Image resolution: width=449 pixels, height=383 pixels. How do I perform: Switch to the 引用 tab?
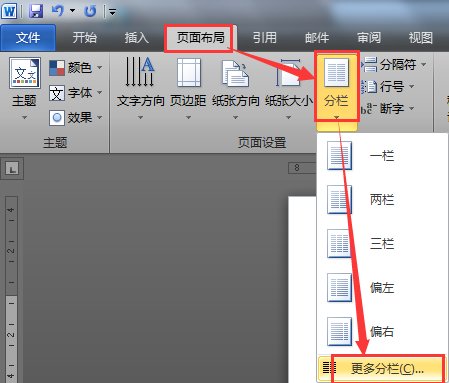(264, 37)
